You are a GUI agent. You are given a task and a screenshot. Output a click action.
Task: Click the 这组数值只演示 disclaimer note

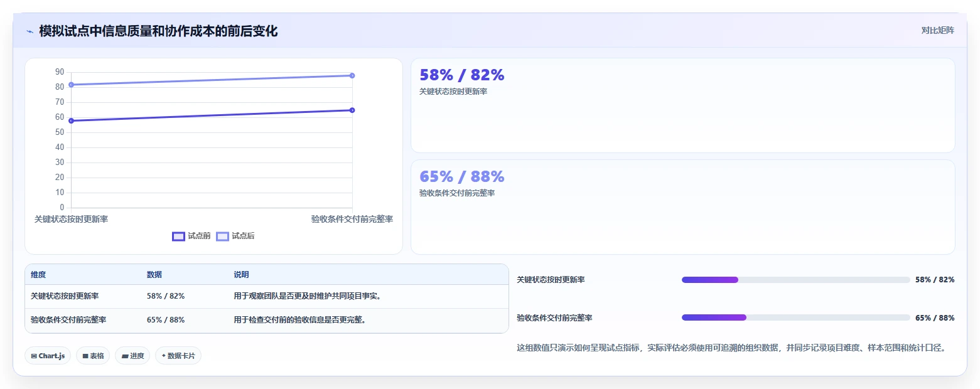[731, 348]
